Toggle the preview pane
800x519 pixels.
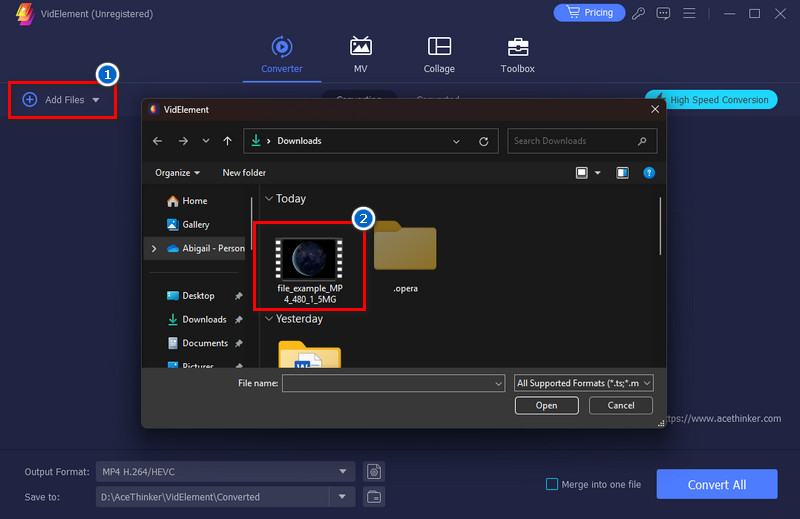[622, 173]
